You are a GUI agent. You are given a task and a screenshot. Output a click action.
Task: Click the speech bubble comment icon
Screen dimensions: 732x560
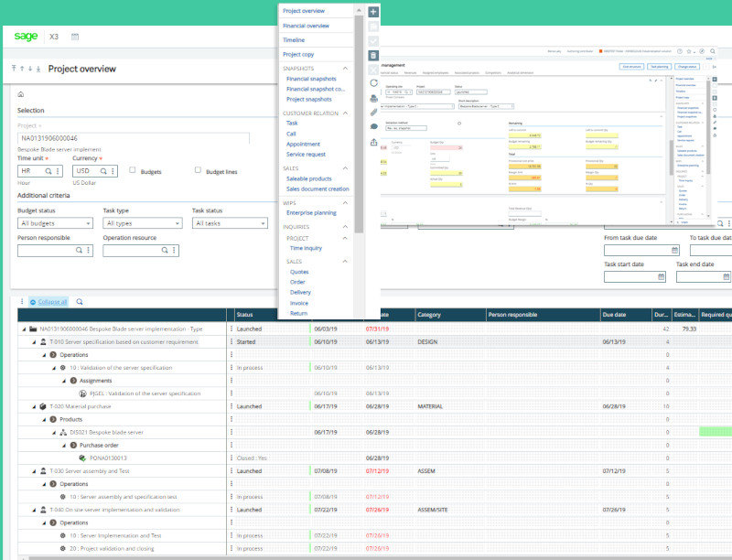coord(373,126)
